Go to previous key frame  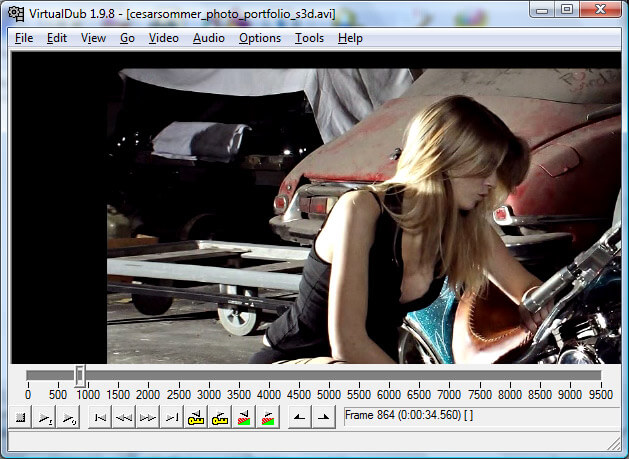pos(196,418)
